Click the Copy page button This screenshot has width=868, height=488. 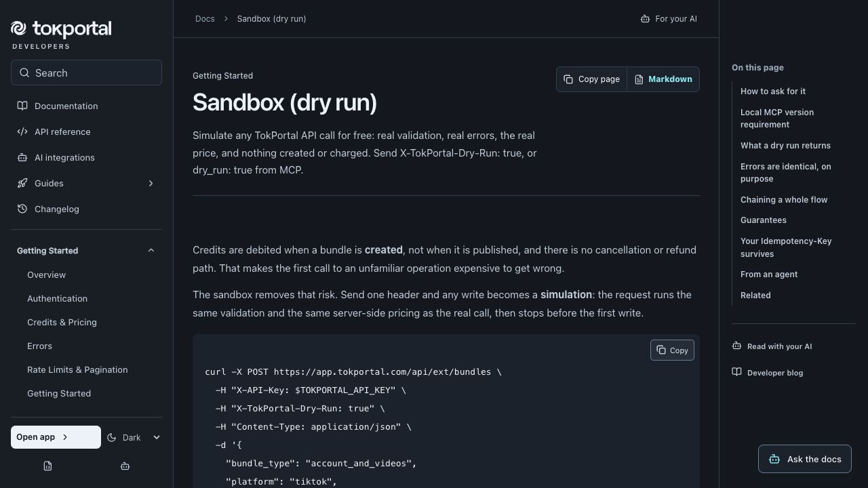coord(591,79)
